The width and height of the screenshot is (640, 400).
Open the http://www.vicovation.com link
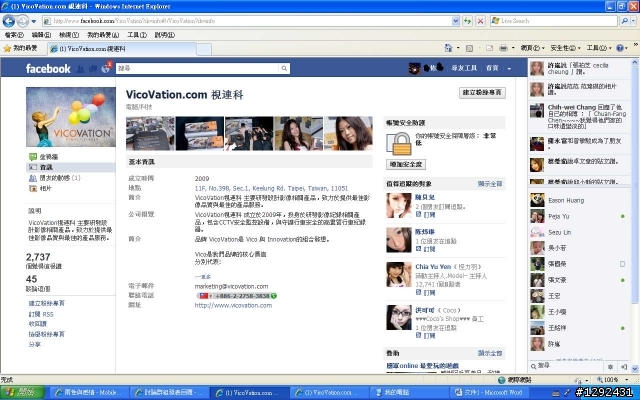[x=233, y=305]
